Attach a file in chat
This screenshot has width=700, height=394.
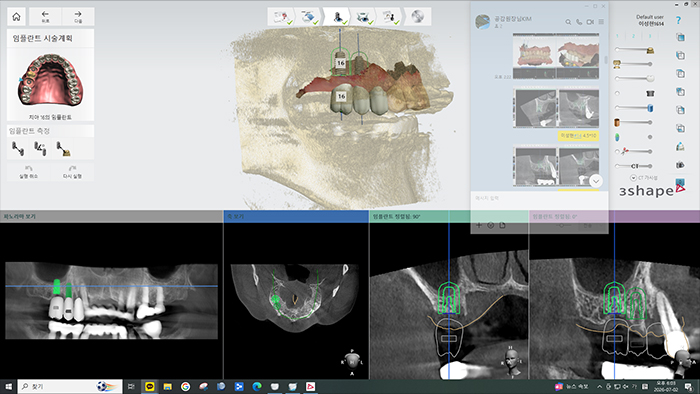tap(502, 225)
